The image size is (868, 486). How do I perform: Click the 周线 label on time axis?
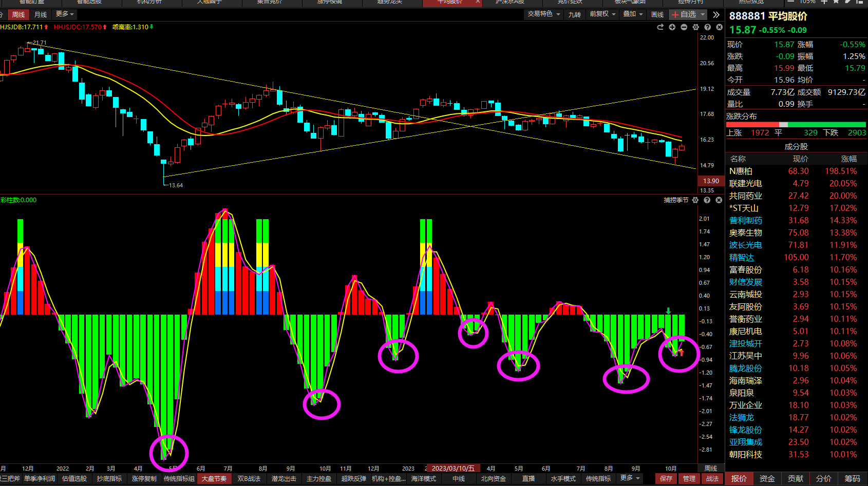click(x=711, y=468)
